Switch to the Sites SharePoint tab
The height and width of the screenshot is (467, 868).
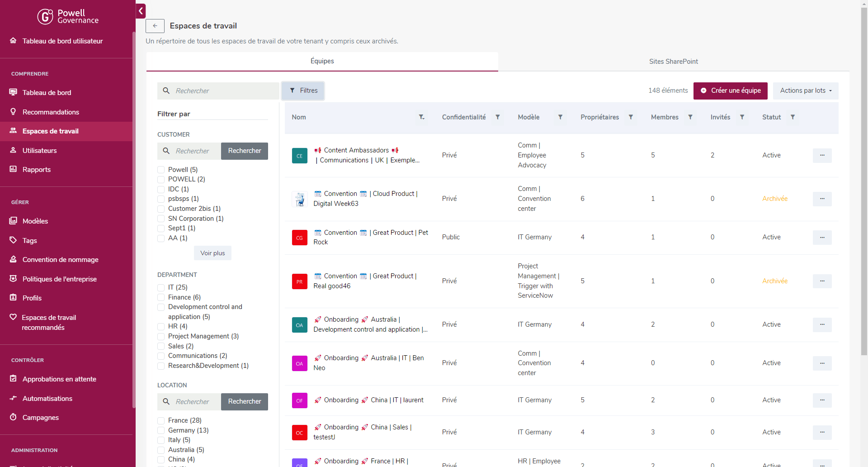click(674, 62)
